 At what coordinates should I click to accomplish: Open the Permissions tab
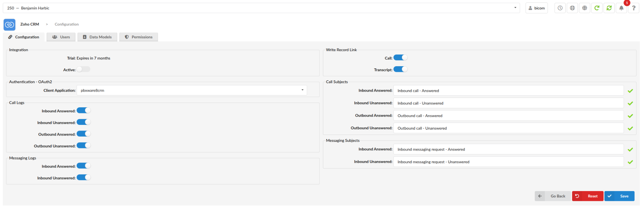(138, 37)
